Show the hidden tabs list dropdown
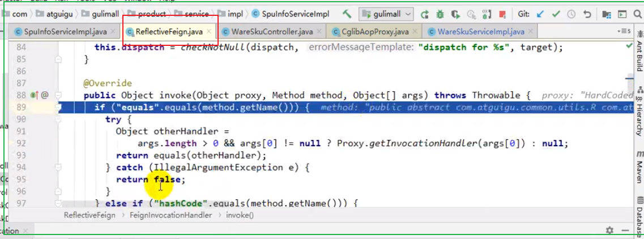The image size is (644, 239). (x=624, y=31)
